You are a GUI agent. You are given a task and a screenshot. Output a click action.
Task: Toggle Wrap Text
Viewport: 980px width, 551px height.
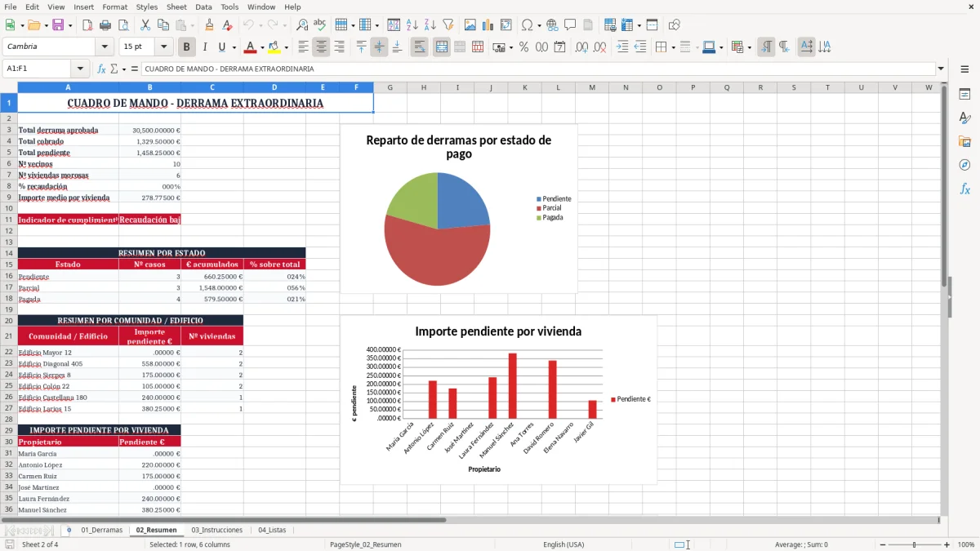pyautogui.click(x=419, y=47)
